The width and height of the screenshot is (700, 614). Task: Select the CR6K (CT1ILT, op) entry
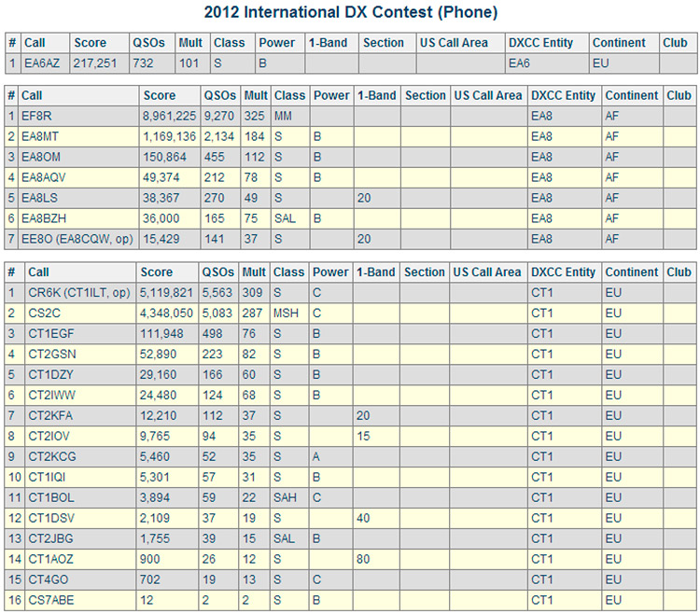coord(80,293)
